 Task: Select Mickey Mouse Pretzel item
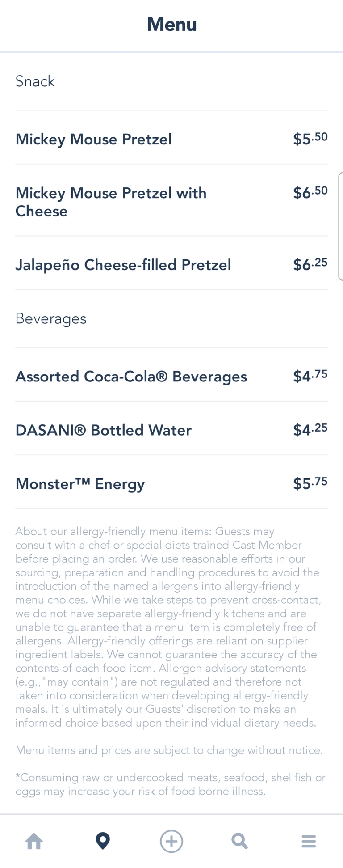(x=93, y=140)
